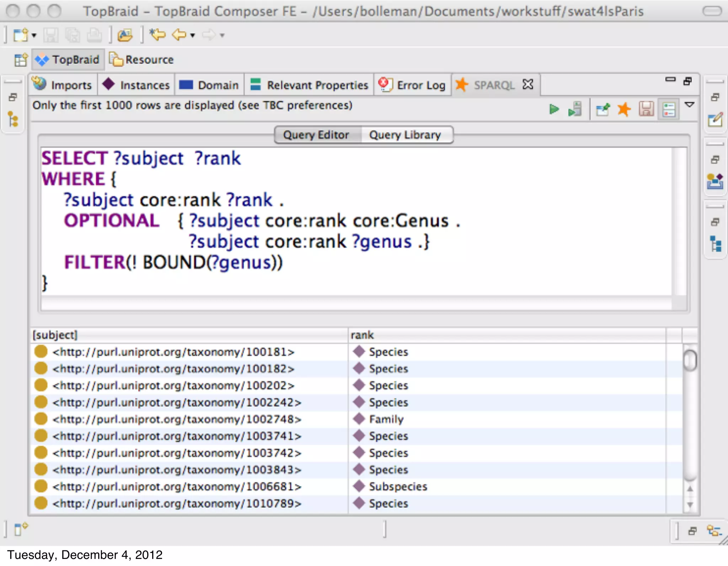Switch to Query Library segment
Viewport: 728px width, 566px height.
coord(405,135)
